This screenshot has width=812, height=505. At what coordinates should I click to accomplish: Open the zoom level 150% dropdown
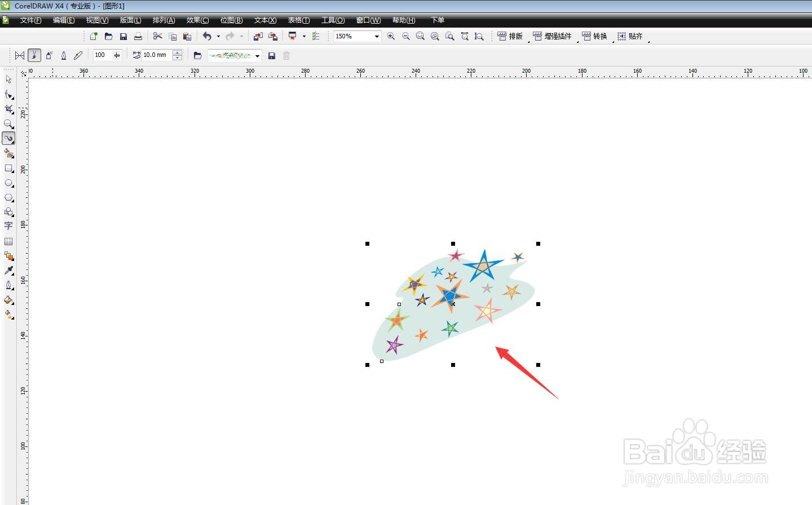(377, 36)
